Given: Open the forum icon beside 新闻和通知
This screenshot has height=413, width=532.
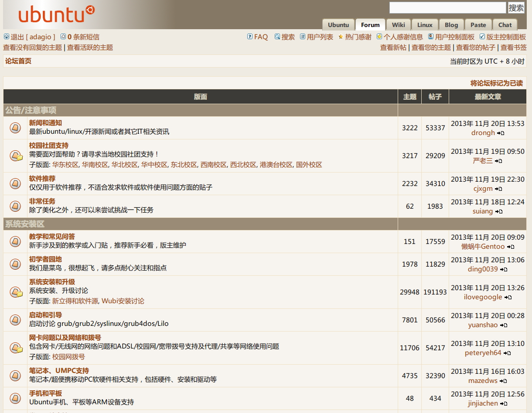Looking at the screenshot, I should tap(15, 128).
